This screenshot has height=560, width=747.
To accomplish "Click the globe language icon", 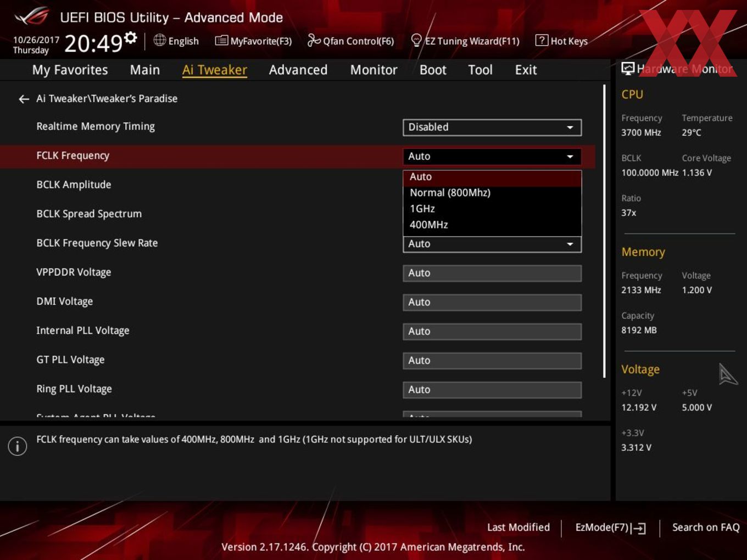I will pos(159,40).
